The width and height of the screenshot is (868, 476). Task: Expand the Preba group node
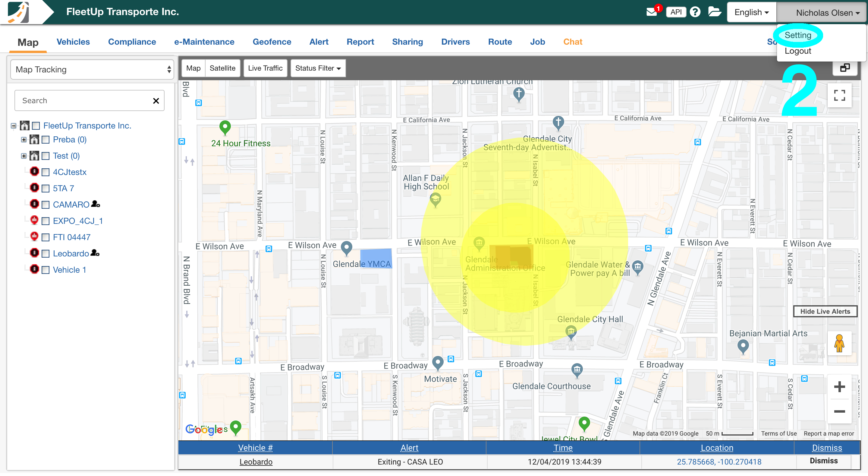[24, 140]
